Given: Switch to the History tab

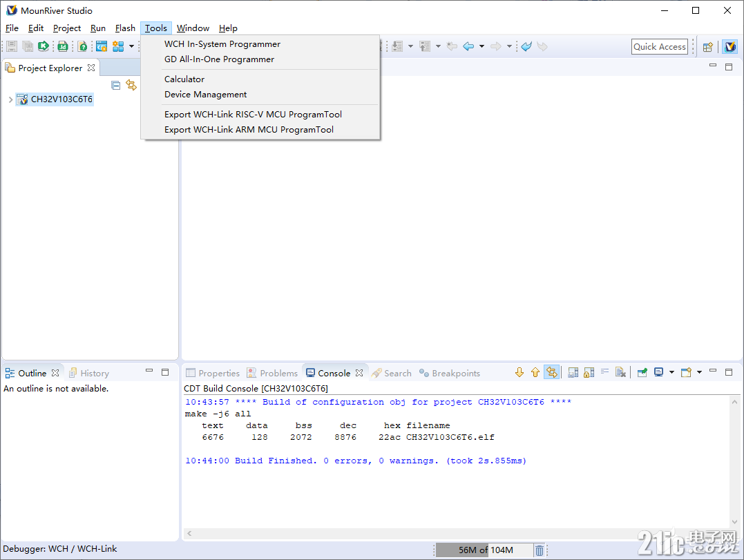Looking at the screenshot, I should (x=88, y=373).
